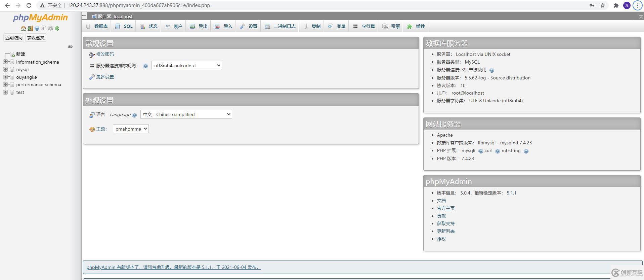The height and width of the screenshot is (280, 644).
Task: Open the 更新列表 link
Action: [x=445, y=231]
